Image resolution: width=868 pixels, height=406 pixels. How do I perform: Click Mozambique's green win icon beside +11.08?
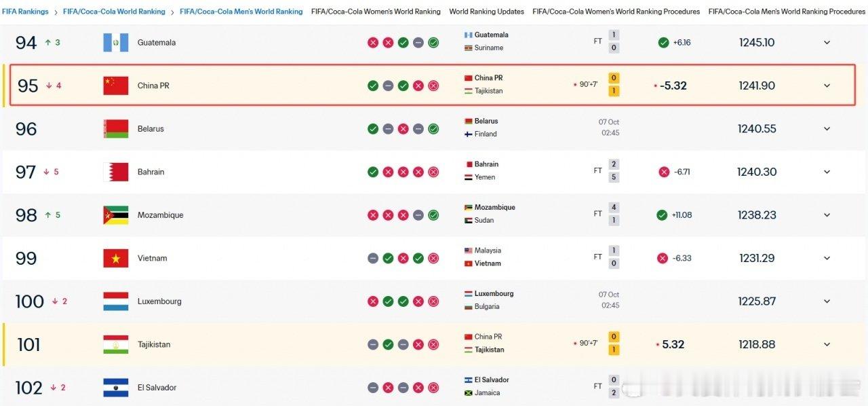point(662,215)
